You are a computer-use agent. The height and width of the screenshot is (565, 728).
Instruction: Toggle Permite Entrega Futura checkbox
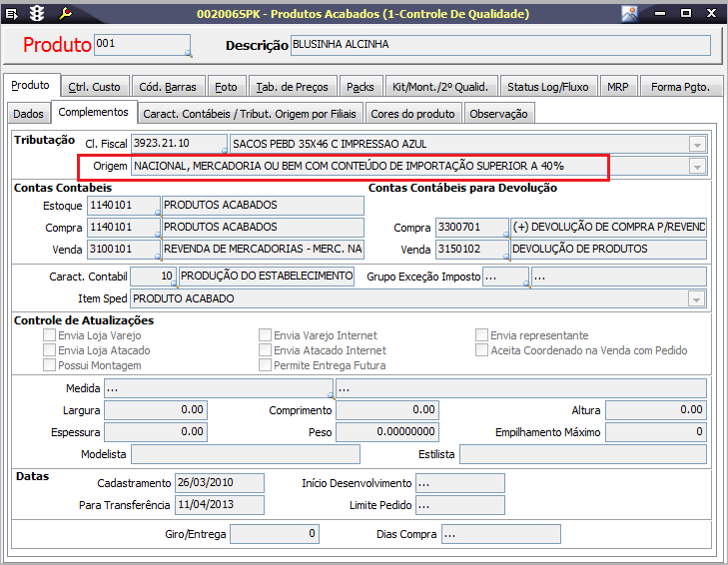pos(265,365)
